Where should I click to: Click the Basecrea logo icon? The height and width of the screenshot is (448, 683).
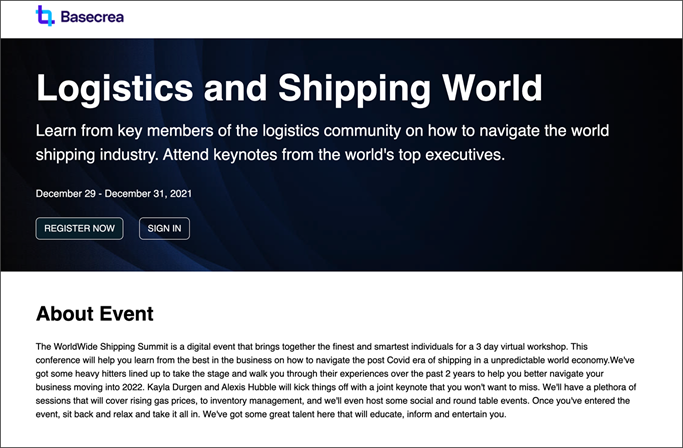click(45, 16)
